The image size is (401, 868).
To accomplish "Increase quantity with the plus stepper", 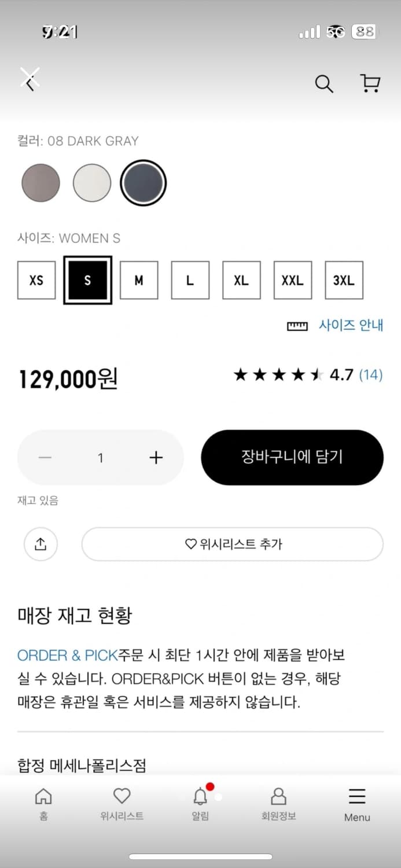I will pos(156,457).
